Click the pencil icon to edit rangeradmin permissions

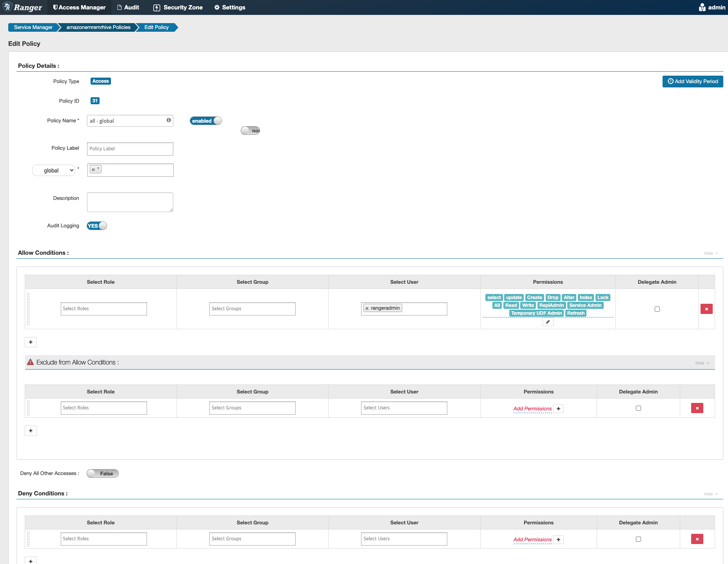(548, 322)
